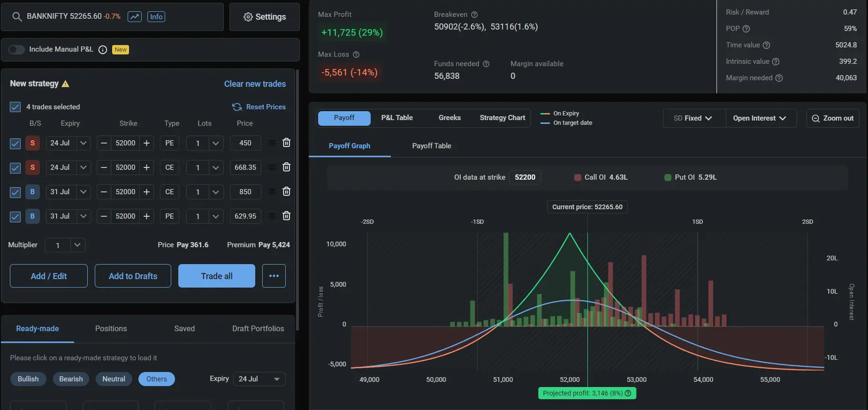This screenshot has width=868, height=410.
Task: Uncheck the 24 Jul 52000 PE trade checkbox
Action: 15,144
